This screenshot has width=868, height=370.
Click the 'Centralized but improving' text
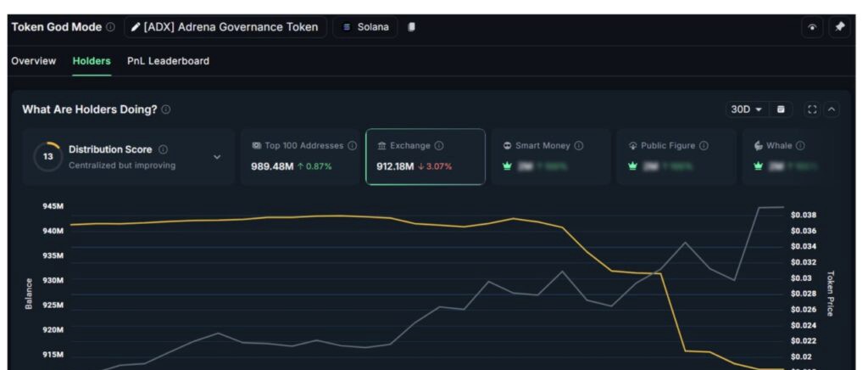[122, 165]
